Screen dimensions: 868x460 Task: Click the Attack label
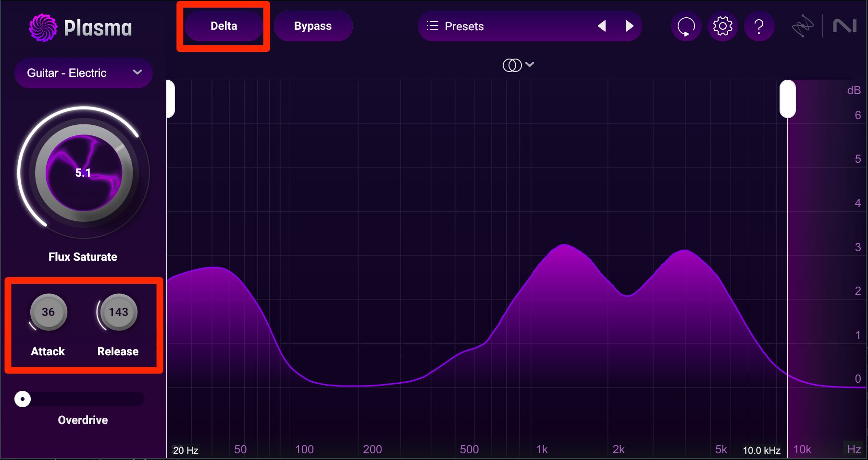tap(48, 351)
